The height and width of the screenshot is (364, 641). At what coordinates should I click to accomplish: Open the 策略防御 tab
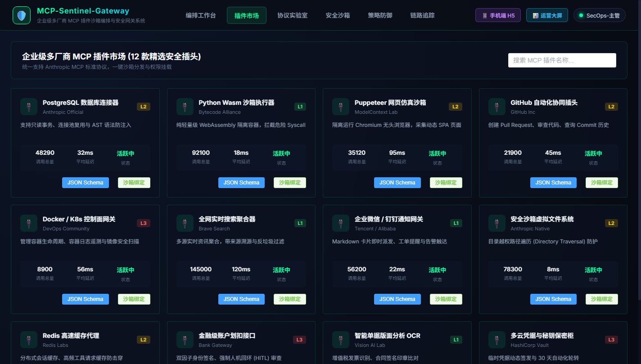pos(380,15)
